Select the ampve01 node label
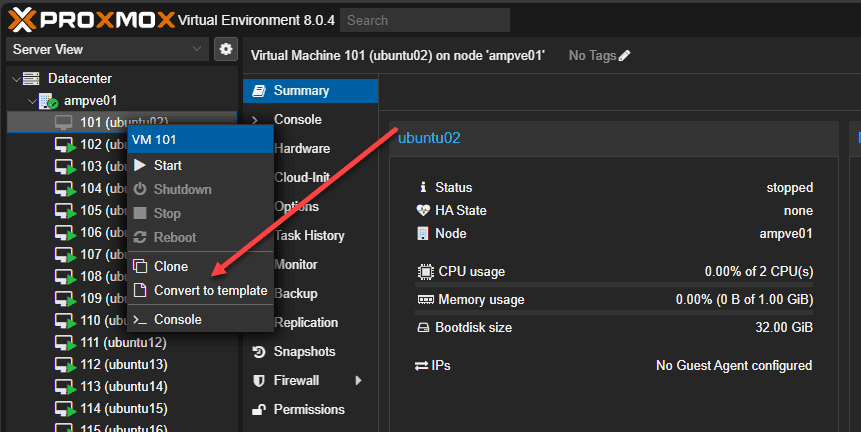This screenshot has height=432, width=861. (x=90, y=101)
